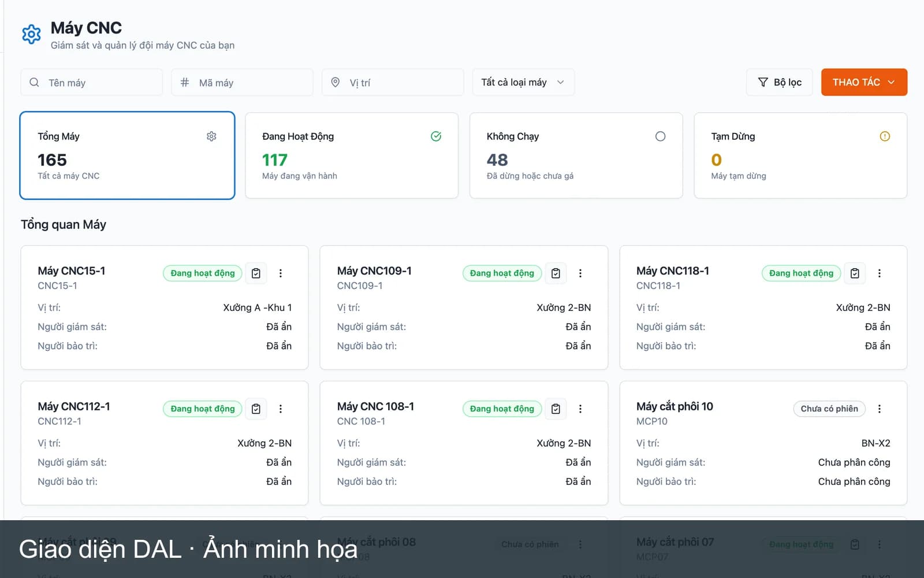Focus the Tên máy search field
The image size is (924, 578).
[x=92, y=83]
